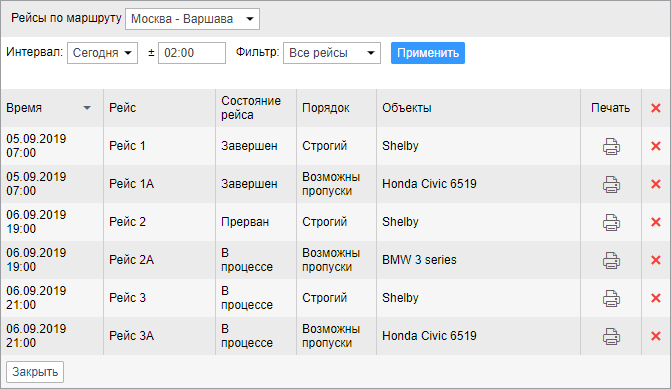Open the Все рейсы filter dropdown
This screenshot has height=389, width=671.
click(x=332, y=53)
